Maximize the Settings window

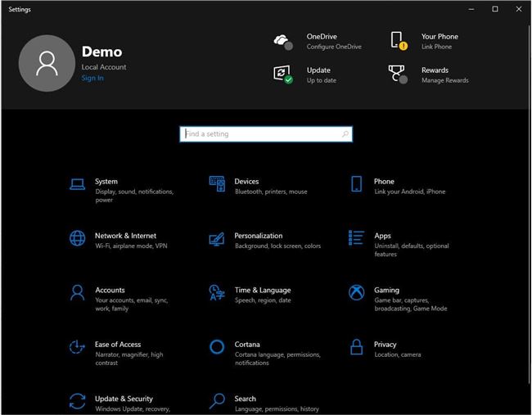click(495, 9)
